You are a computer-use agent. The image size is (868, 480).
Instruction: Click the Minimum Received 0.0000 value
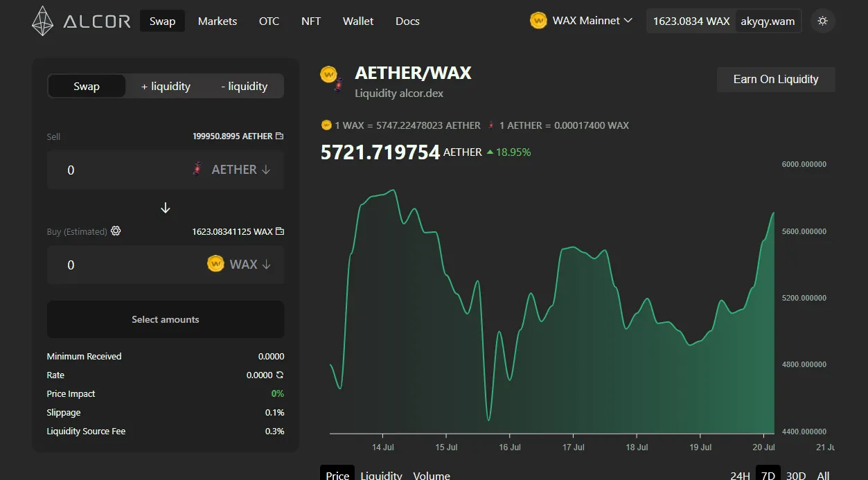pyautogui.click(x=271, y=356)
